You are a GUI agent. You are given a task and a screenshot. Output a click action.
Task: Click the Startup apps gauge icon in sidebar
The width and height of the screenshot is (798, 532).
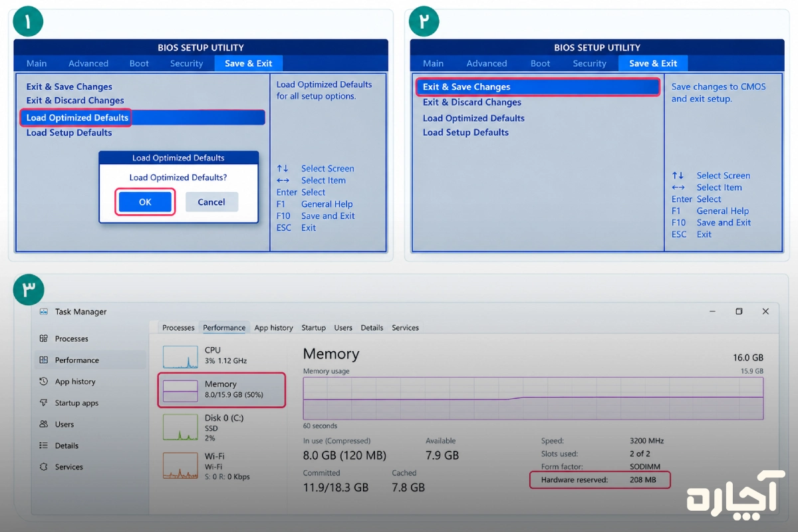click(44, 403)
